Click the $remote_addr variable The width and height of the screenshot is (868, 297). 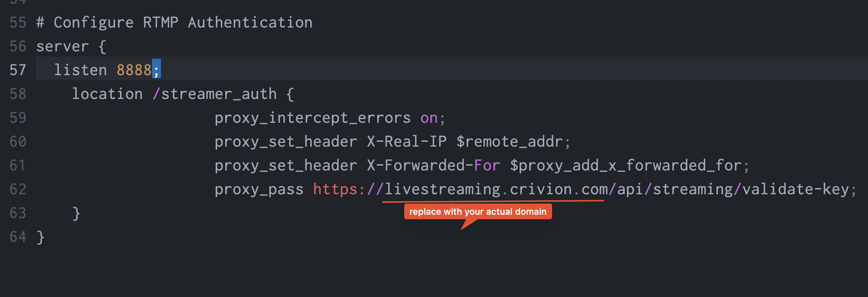click(x=509, y=142)
